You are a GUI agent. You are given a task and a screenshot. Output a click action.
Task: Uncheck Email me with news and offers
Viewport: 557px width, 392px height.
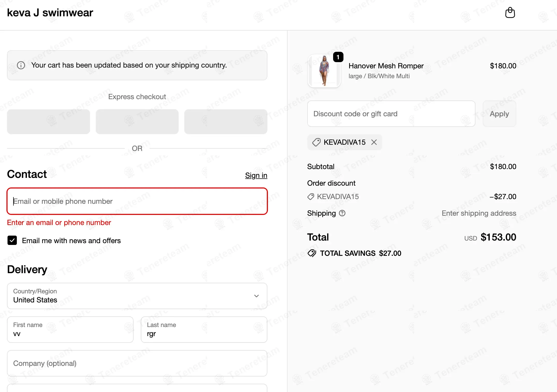click(12, 240)
